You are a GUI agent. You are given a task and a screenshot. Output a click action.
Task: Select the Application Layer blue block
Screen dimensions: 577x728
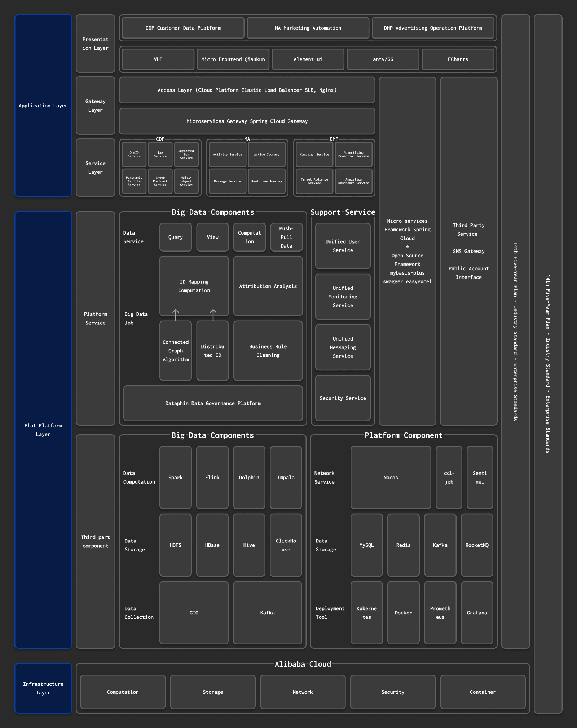pyautogui.click(x=43, y=106)
